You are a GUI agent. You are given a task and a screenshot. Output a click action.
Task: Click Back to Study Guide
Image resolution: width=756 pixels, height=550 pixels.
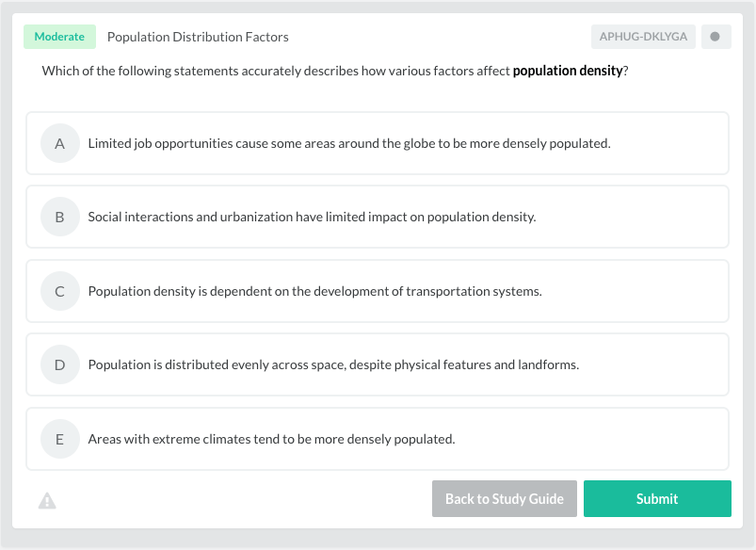click(504, 498)
